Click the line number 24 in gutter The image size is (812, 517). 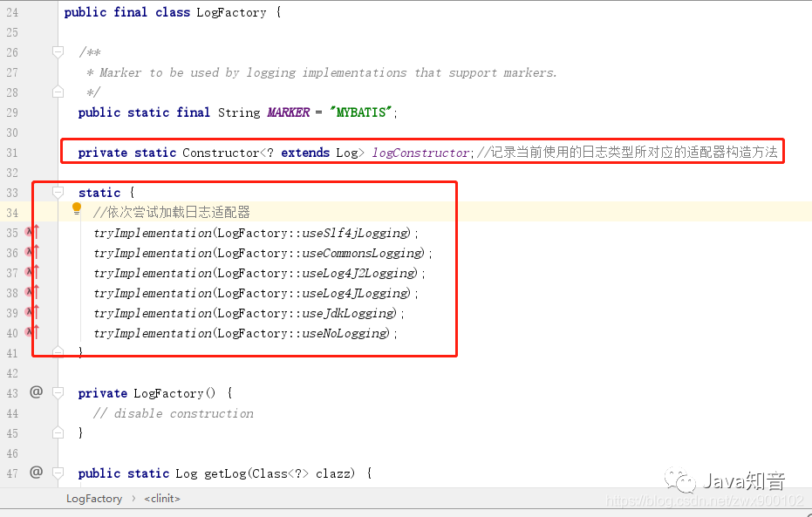tap(12, 12)
